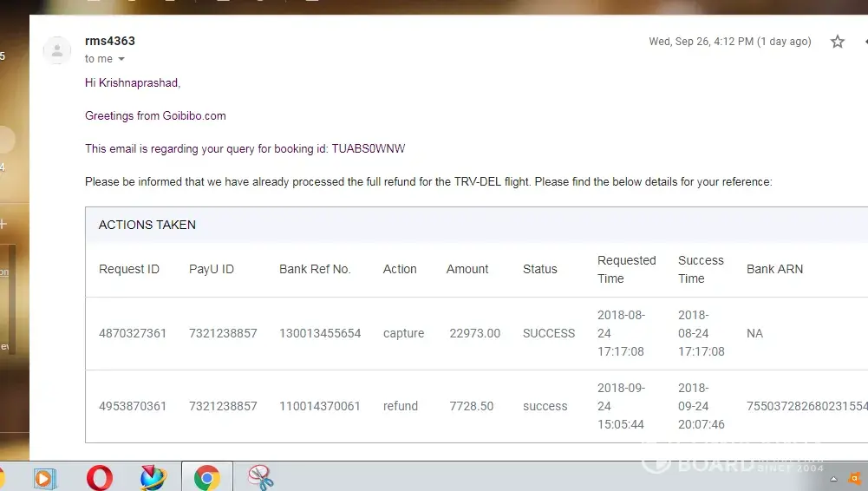This screenshot has width=868, height=491.
Task: Click the 'Hi Krishnaprashad,' greeting line
Action: [x=133, y=83]
